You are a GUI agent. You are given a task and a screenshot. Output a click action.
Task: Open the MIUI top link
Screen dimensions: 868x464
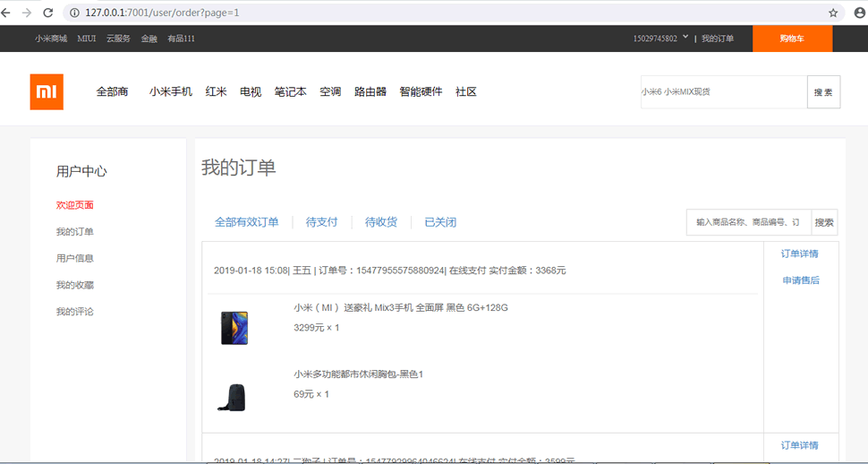(87, 39)
